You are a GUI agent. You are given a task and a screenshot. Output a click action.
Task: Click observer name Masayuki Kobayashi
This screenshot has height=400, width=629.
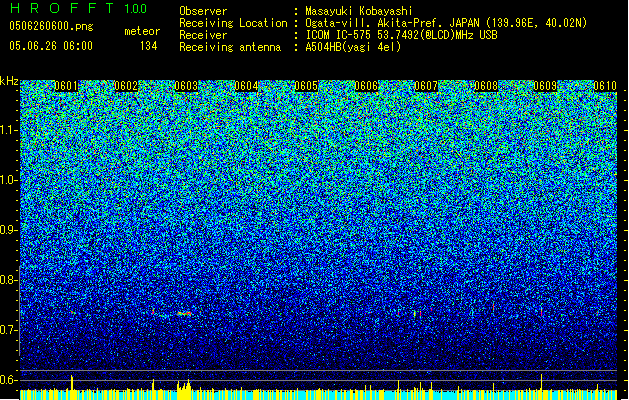tap(359, 11)
